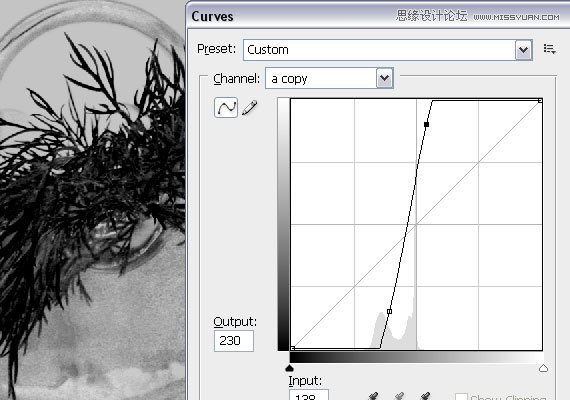Pick the gray point eyedropper
The width and height of the screenshot is (570, 400).
(399, 396)
